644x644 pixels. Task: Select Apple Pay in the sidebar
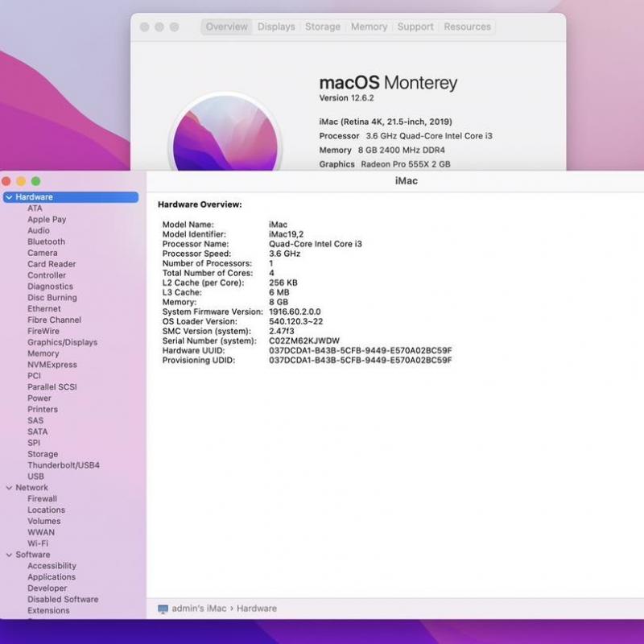point(47,219)
